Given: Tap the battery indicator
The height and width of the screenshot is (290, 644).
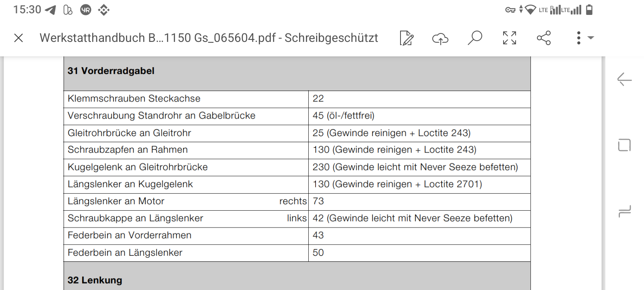Looking at the screenshot, I should [588, 10].
